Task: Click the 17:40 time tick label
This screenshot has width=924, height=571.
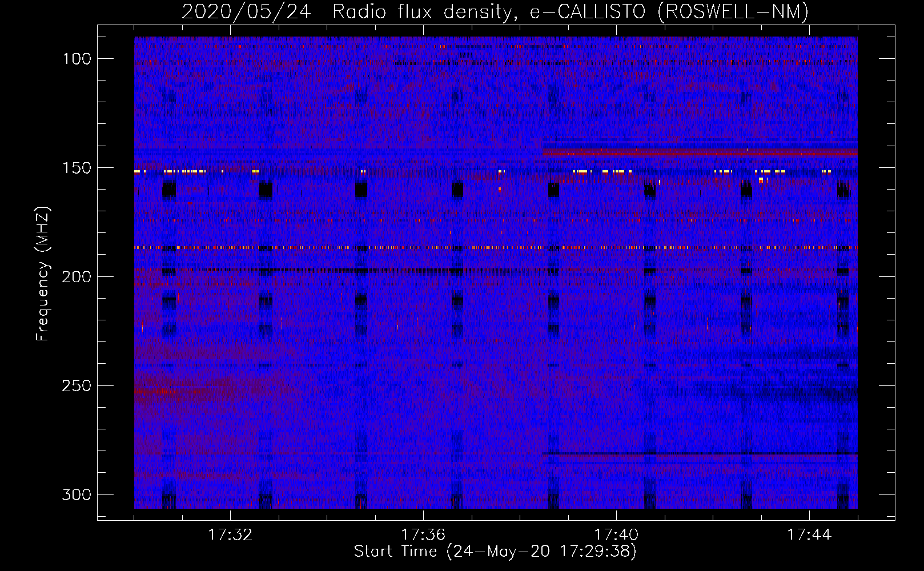Action: pyautogui.click(x=616, y=535)
